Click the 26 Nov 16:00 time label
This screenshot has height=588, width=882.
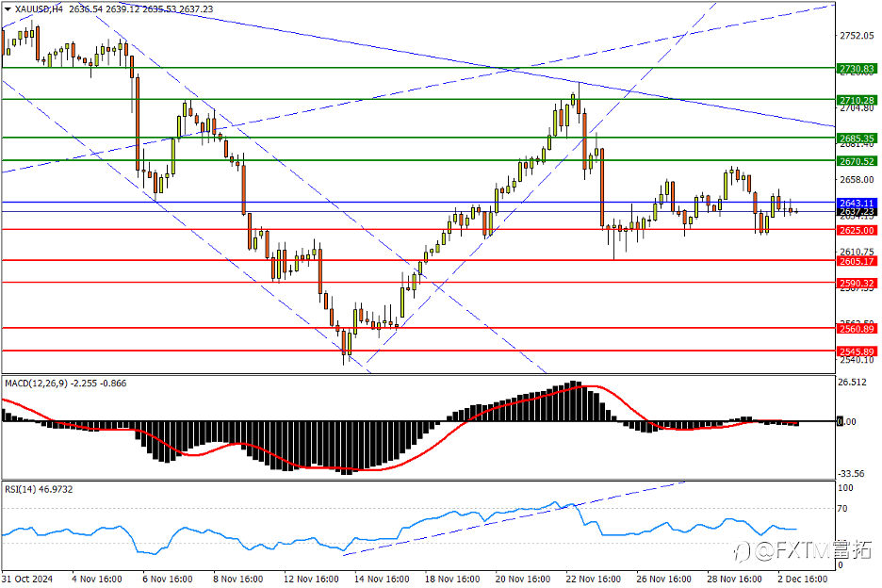[663, 579]
